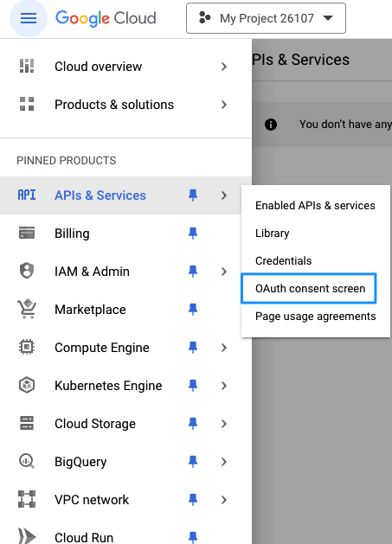Click the Compute Engine chip icon

click(27, 347)
